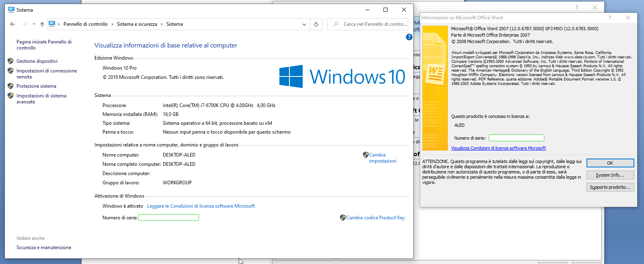Click OK in Word about dialog
Image resolution: width=644 pixels, height=264 pixels.
[x=610, y=163]
